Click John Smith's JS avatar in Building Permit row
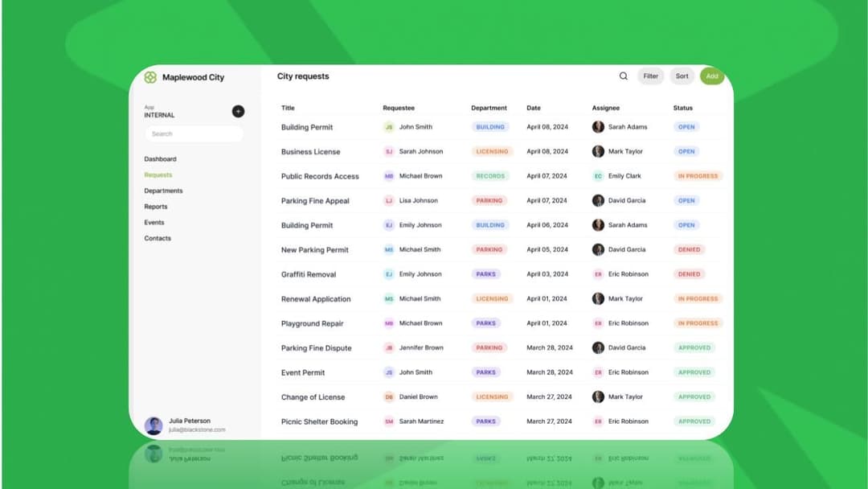The width and height of the screenshot is (868, 489). tap(389, 127)
